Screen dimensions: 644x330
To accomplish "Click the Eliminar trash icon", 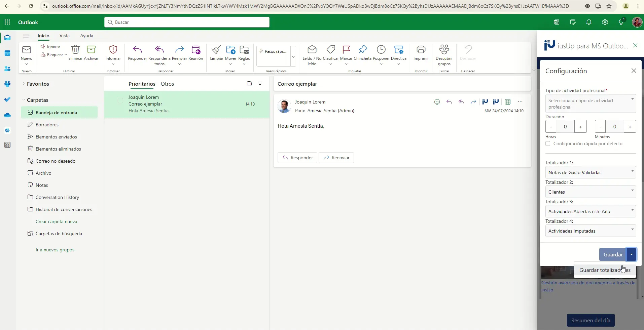I will click(x=75, y=50).
